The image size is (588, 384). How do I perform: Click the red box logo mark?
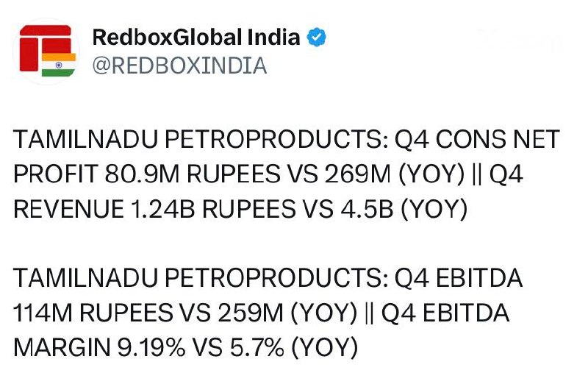click(x=46, y=47)
